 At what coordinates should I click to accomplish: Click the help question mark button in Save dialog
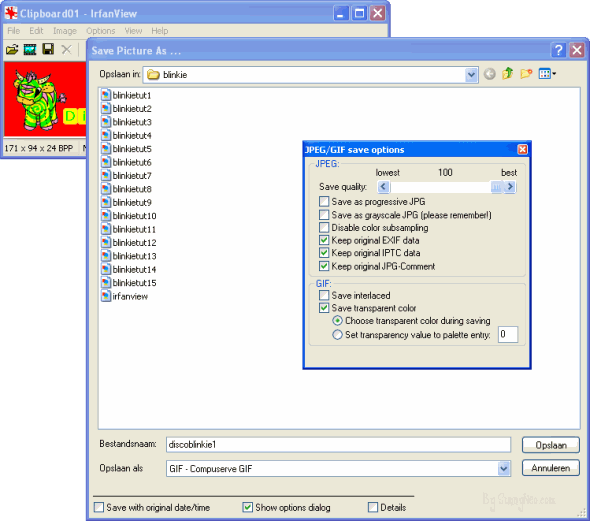click(558, 50)
